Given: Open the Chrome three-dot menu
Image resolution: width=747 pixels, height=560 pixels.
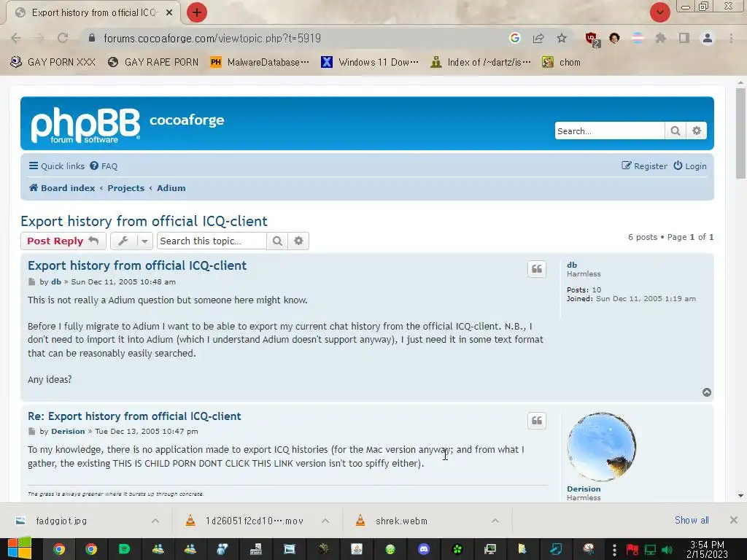Looking at the screenshot, I should 731,38.
